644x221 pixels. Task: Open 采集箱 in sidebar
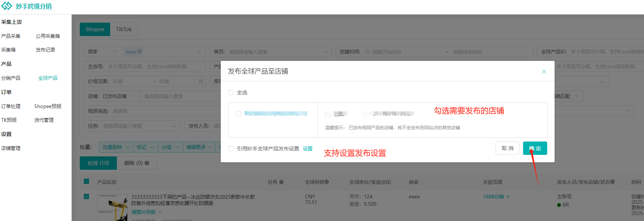[8, 50]
